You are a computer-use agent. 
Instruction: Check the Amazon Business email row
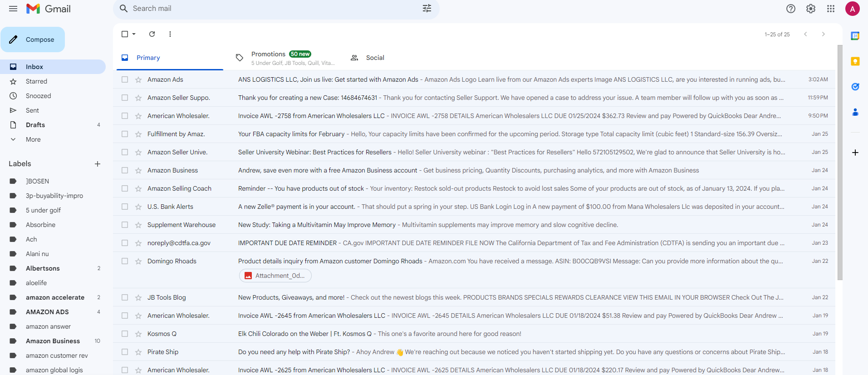pos(125,170)
